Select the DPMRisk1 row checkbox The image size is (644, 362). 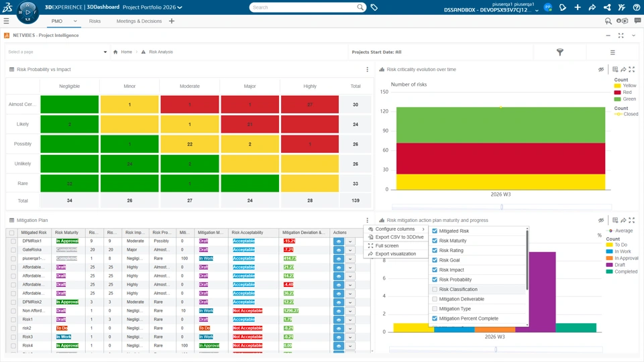point(13,241)
